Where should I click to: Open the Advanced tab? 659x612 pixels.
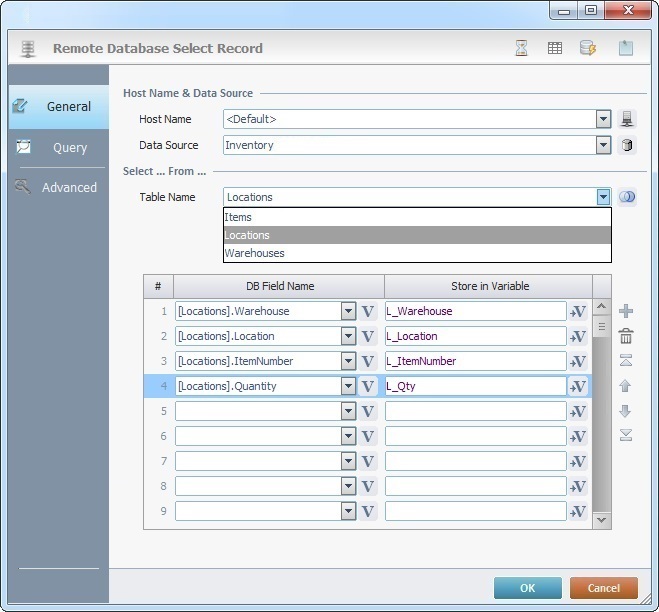(x=69, y=187)
